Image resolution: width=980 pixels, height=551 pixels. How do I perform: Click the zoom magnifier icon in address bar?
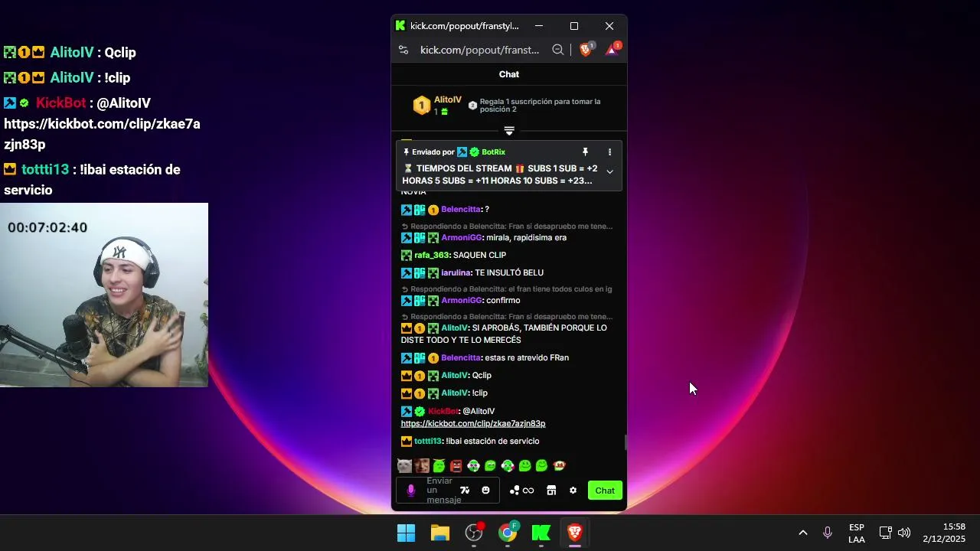[x=558, y=50]
